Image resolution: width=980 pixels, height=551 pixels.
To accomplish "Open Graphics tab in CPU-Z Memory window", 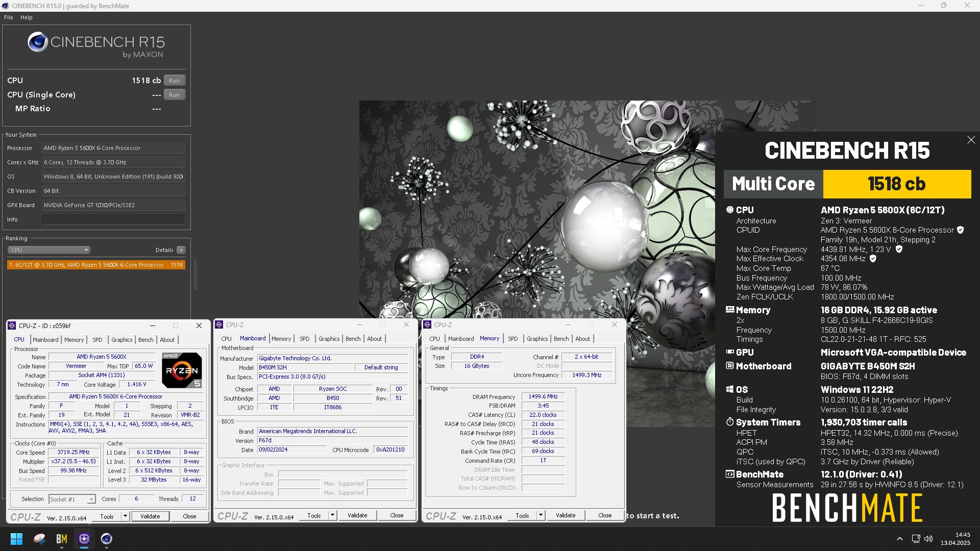I will click(x=537, y=339).
